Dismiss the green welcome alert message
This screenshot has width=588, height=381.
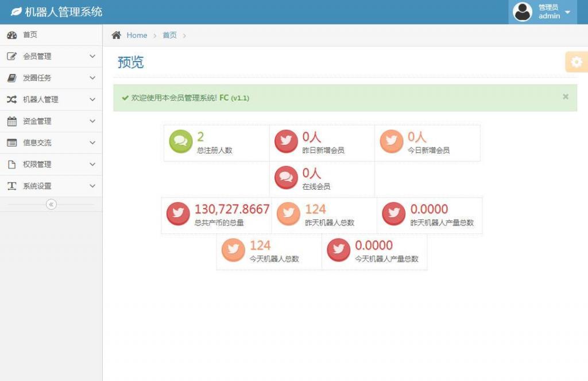pos(565,97)
